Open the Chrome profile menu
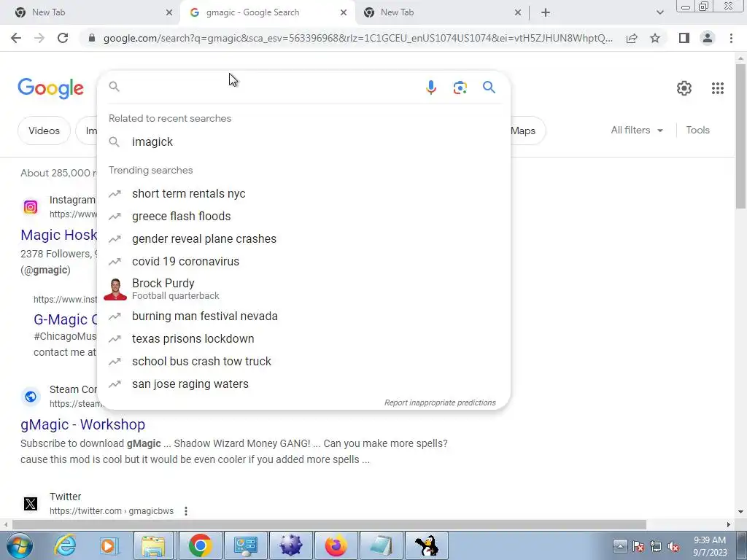The height and width of the screenshot is (560, 747). pos(708,38)
